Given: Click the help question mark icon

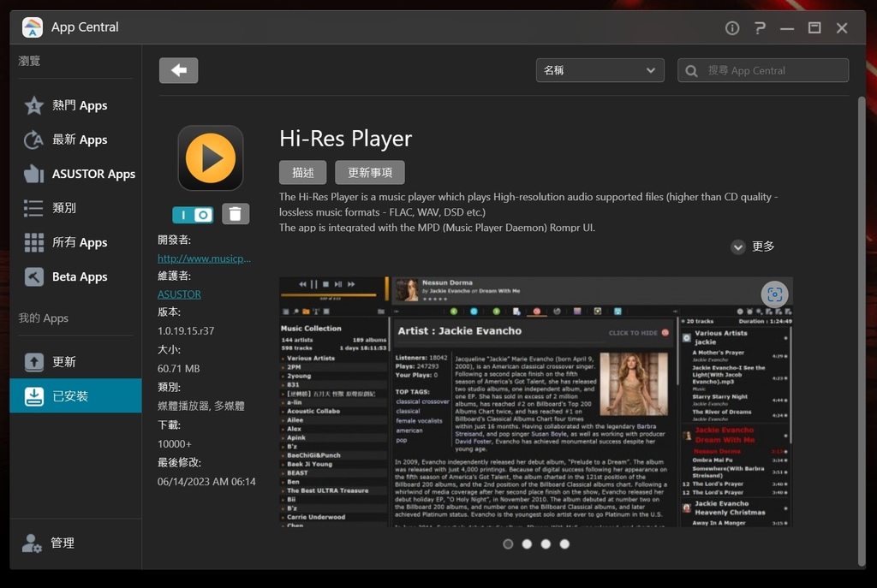Looking at the screenshot, I should pyautogui.click(x=760, y=28).
